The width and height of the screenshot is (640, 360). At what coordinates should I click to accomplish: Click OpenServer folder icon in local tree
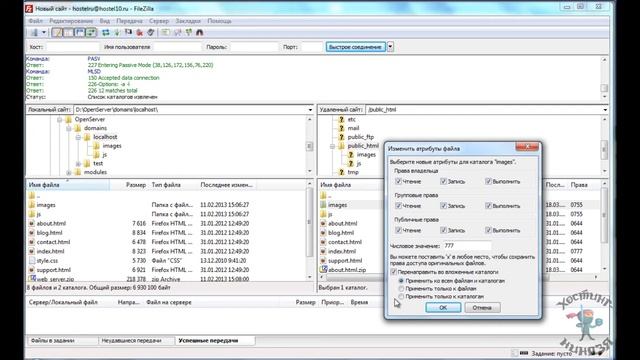tap(68, 119)
